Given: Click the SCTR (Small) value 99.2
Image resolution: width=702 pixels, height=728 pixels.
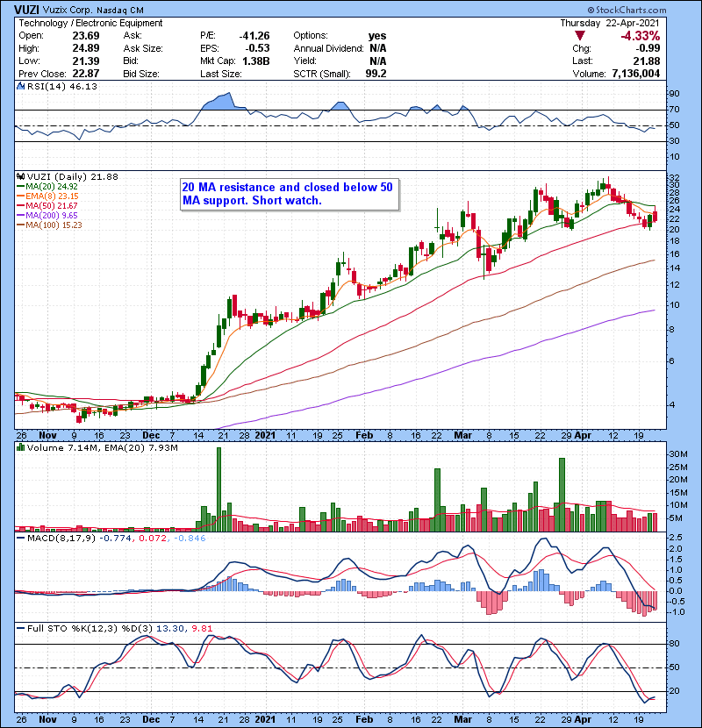Looking at the screenshot, I should (x=376, y=74).
